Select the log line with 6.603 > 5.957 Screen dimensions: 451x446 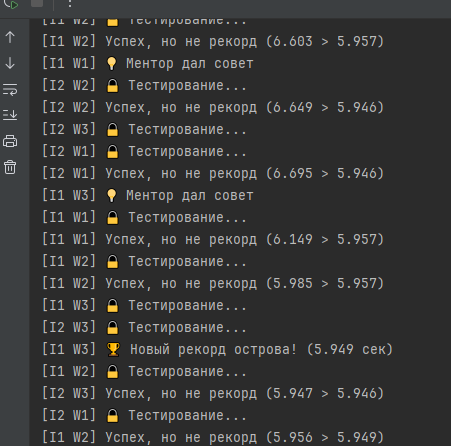click(213, 42)
